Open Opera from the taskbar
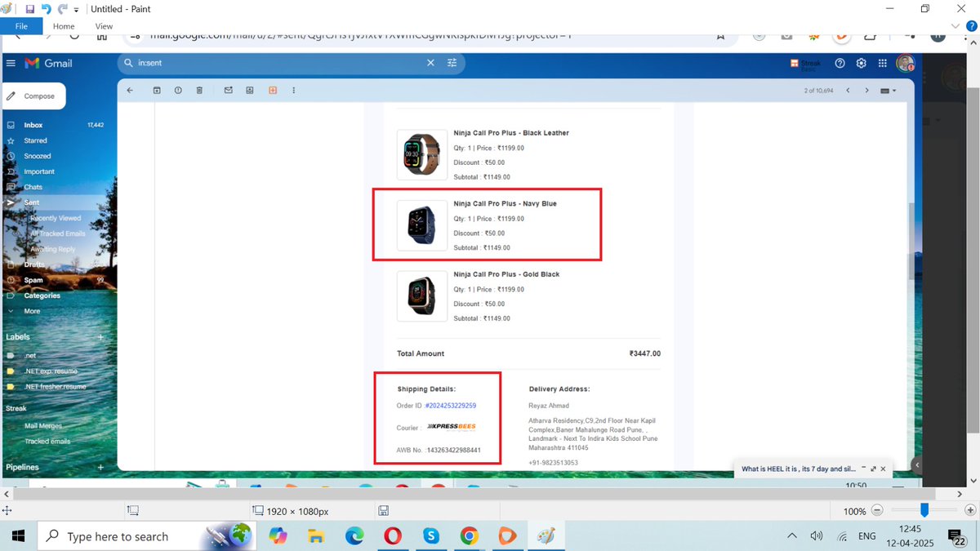This screenshot has height=551, width=980. (394, 536)
